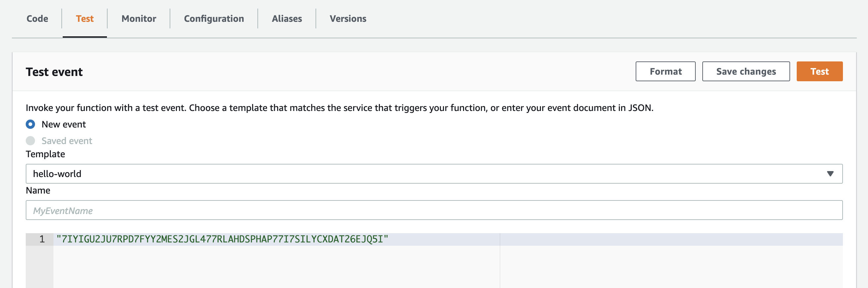
Task: Click the Test event panel heading
Action: pyautogui.click(x=54, y=72)
